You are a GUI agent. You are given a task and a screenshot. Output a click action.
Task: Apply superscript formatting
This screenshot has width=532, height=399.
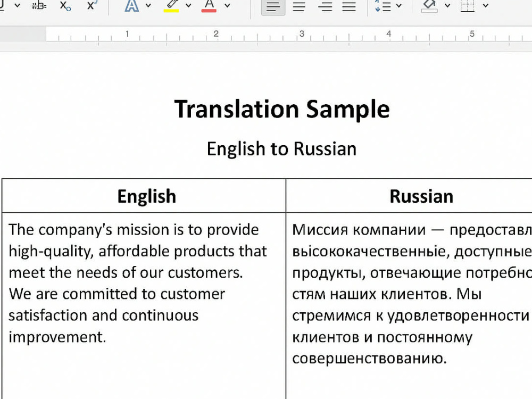(x=92, y=5)
